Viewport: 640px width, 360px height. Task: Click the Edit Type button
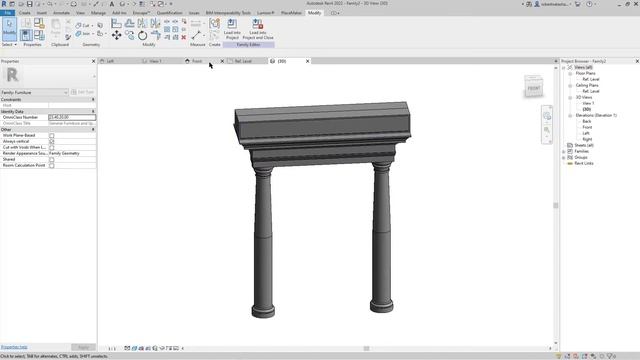tap(83, 93)
